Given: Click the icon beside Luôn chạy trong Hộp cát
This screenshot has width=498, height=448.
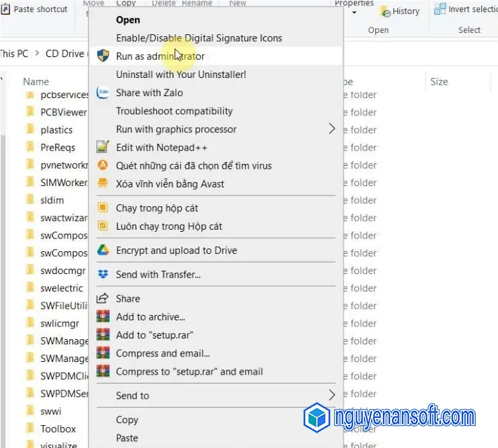Looking at the screenshot, I should point(103,226).
